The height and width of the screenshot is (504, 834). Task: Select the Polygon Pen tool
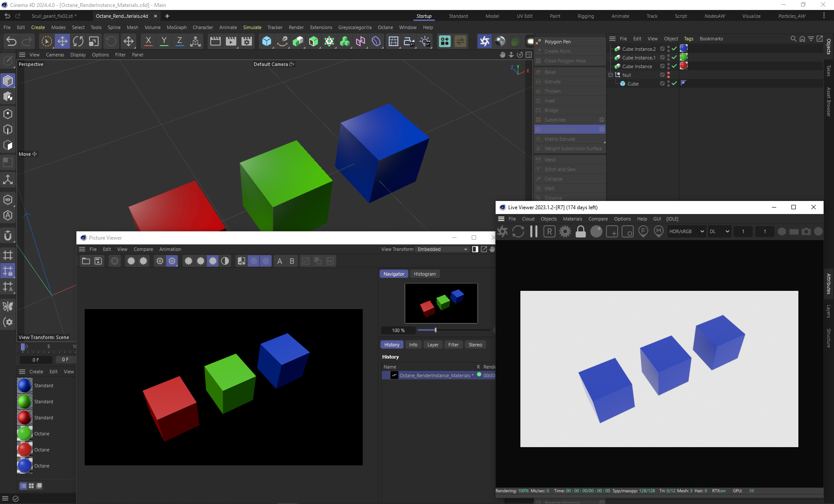point(557,42)
